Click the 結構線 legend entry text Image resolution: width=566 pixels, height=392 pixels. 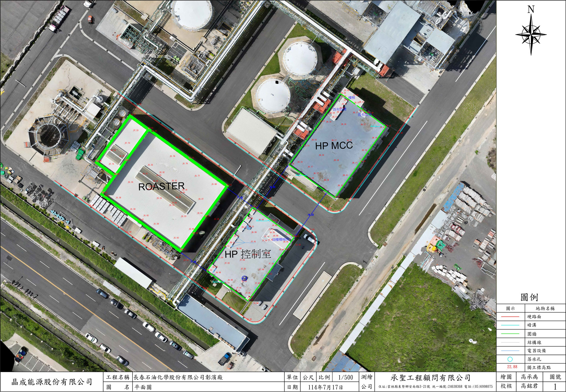(x=534, y=342)
